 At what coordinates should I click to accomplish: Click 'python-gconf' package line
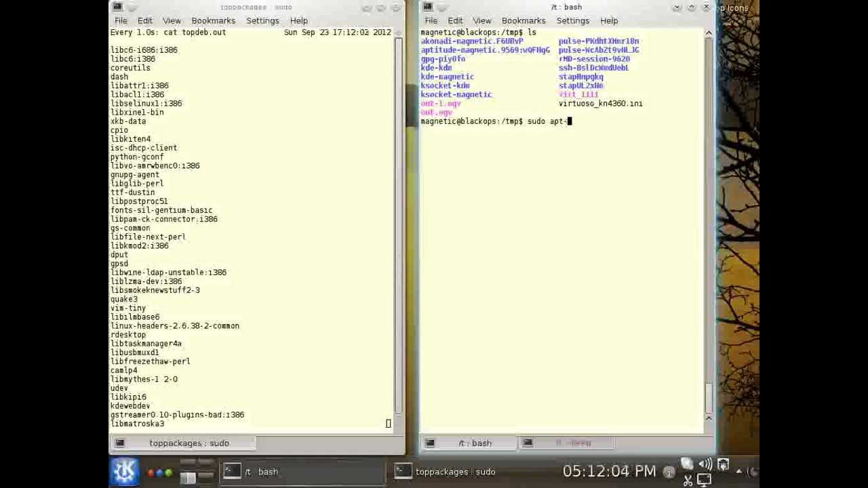point(137,157)
